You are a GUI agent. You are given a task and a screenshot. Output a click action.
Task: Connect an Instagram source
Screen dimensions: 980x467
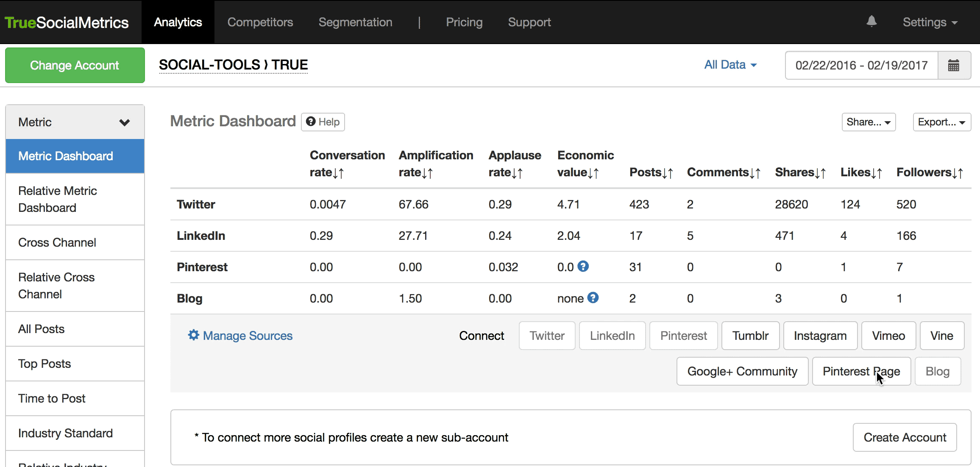click(x=820, y=336)
